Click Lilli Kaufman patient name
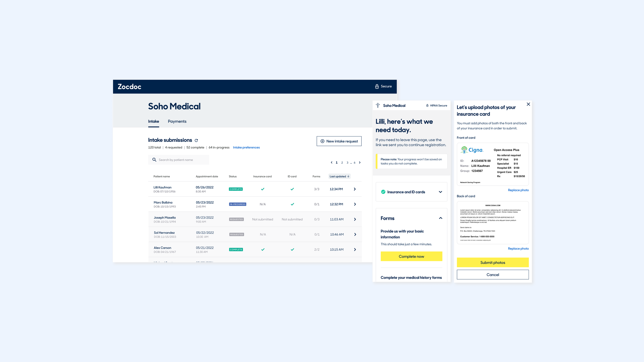Image resolution: width=644 pixels, height=362 pixels. click(162, 187)
